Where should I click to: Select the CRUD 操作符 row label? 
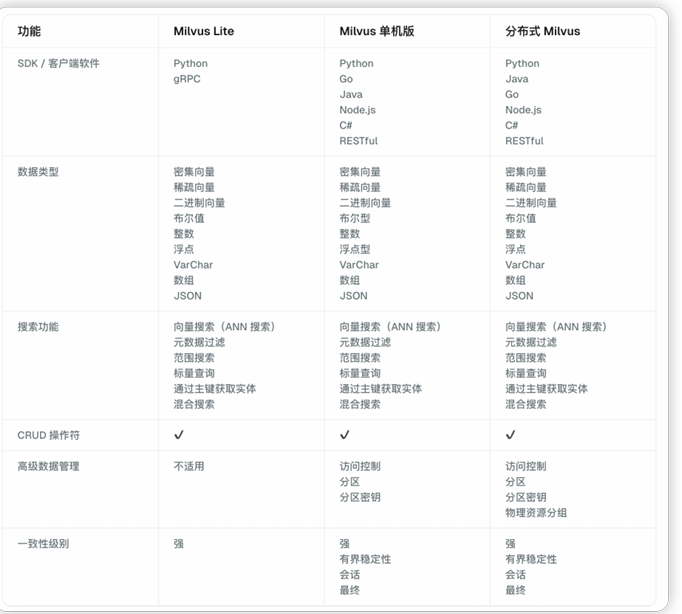coord(50,435)
